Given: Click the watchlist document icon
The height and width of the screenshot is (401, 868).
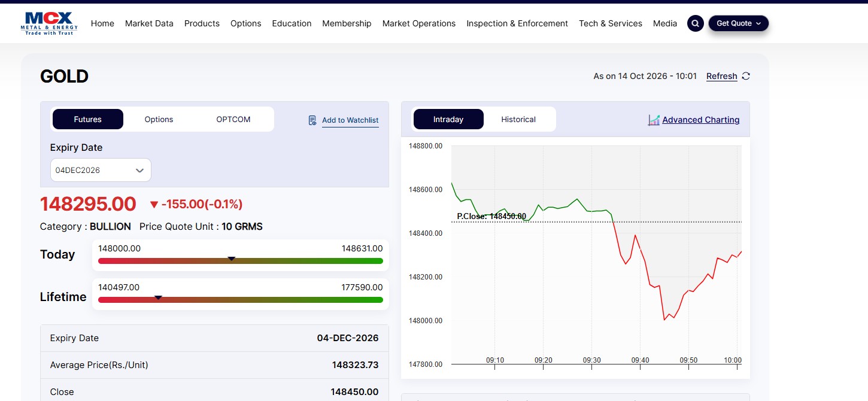Looking at the screenshot, I should pyautogui.click(x=312, y=120).
